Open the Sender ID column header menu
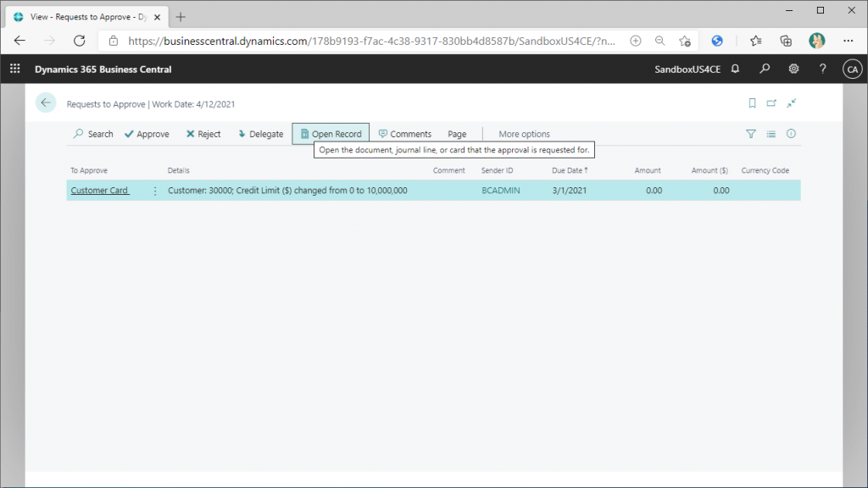This screenshot has width=868, height=488. [x=497, y=170]
